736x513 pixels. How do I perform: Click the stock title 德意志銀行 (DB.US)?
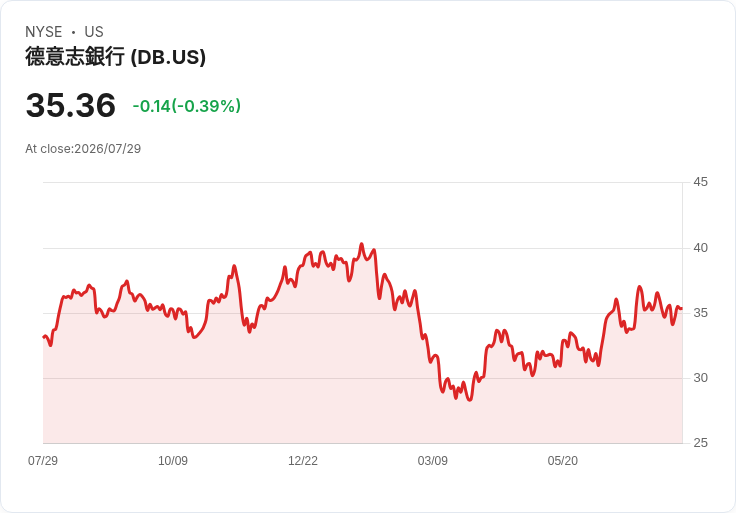tap(115, 57)
